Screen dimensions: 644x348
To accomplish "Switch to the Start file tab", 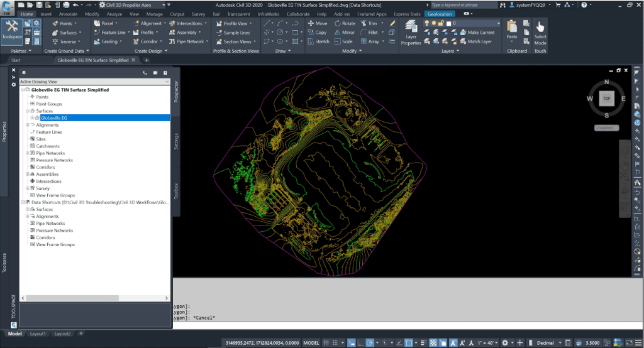I will 16,60.
